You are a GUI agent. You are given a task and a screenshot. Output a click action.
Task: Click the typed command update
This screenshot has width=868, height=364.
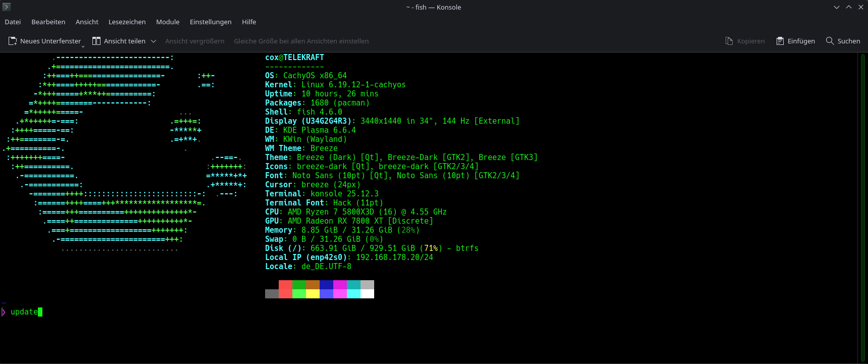[24, 312]
